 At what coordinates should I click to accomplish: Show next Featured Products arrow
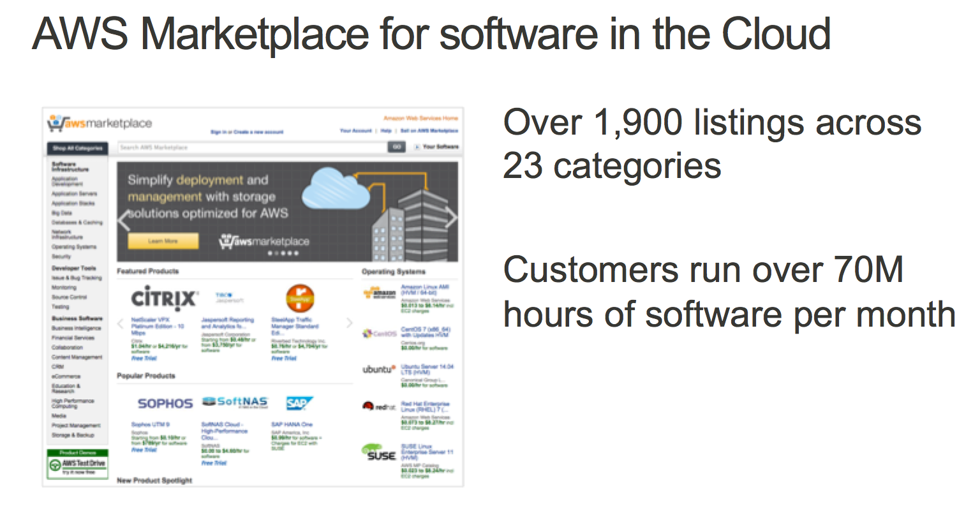pyautogui.click(x=349, y=323)
